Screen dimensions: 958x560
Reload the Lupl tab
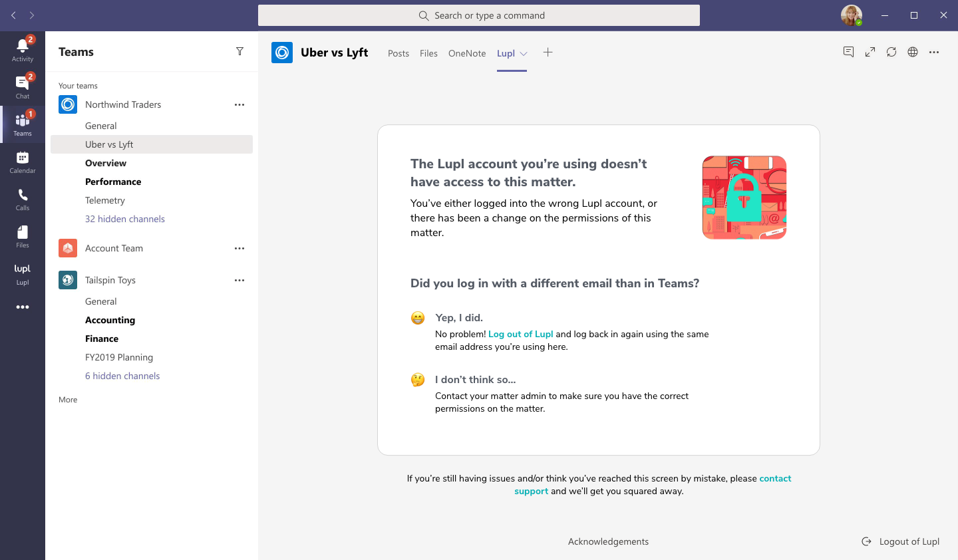[x=891, y=52]
